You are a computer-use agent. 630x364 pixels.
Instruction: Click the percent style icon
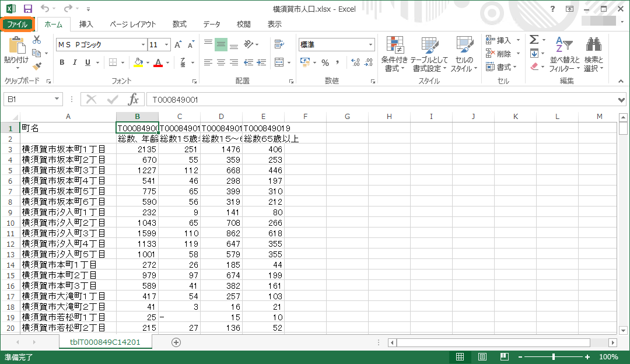pyautogui.click(x=325, y=62)
